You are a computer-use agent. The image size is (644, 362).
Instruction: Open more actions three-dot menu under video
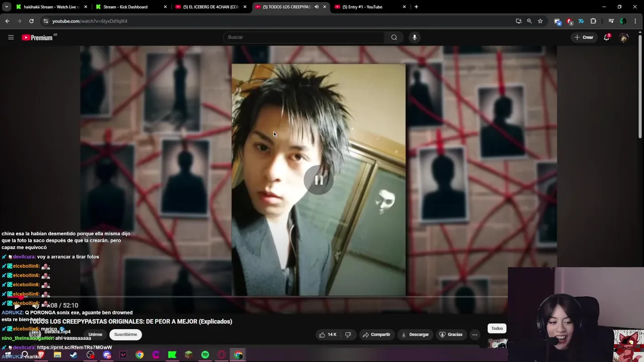click(474, 334)
